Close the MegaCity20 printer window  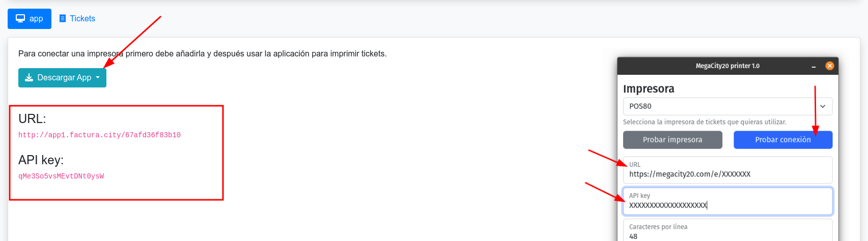click(x=829, y=66)
